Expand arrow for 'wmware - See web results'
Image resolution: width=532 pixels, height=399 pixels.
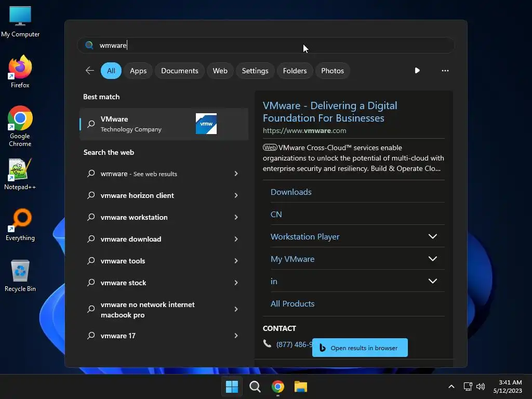click(236, 174)
